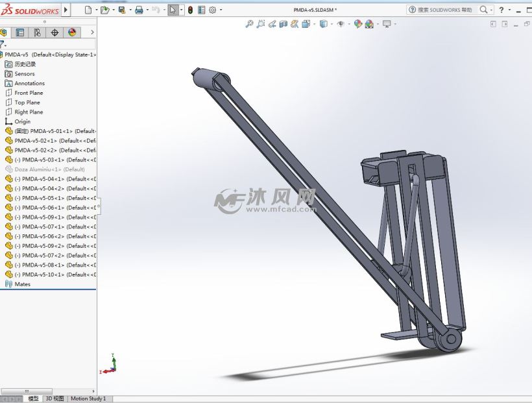The width and height of the screenshot is (532, 403).
Task: Click the Print icon in toolbar
Action: 138,10
